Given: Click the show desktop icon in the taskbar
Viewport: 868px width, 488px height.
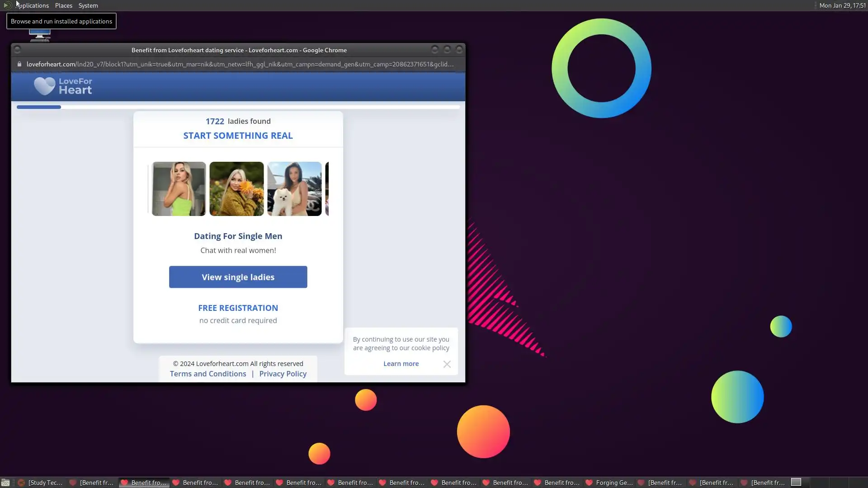Looking at the screenshot, I should (5, 483).
